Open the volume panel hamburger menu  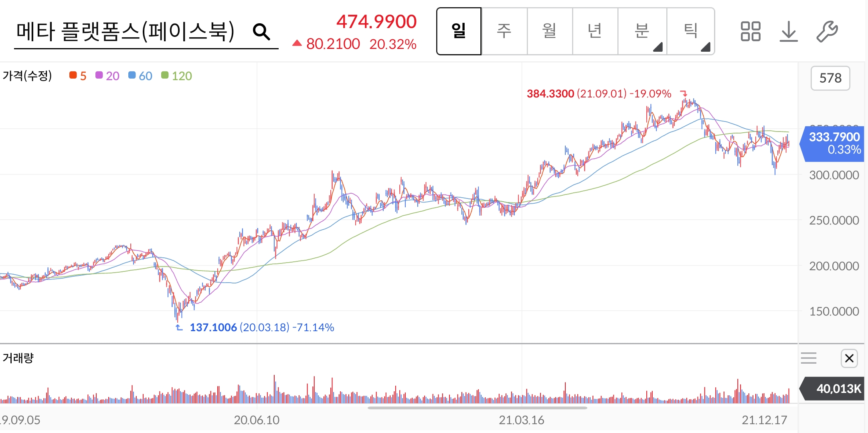click(x=809, y=358)
